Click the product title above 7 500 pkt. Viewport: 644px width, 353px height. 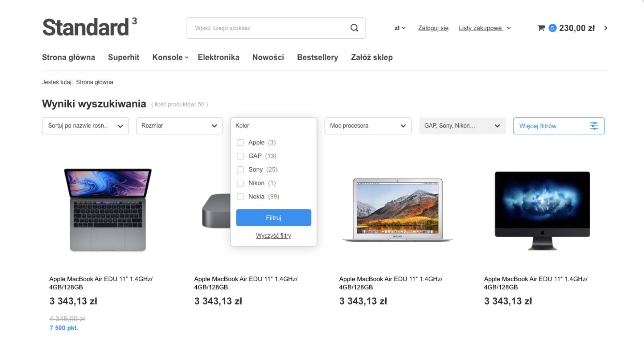point(101,283)
